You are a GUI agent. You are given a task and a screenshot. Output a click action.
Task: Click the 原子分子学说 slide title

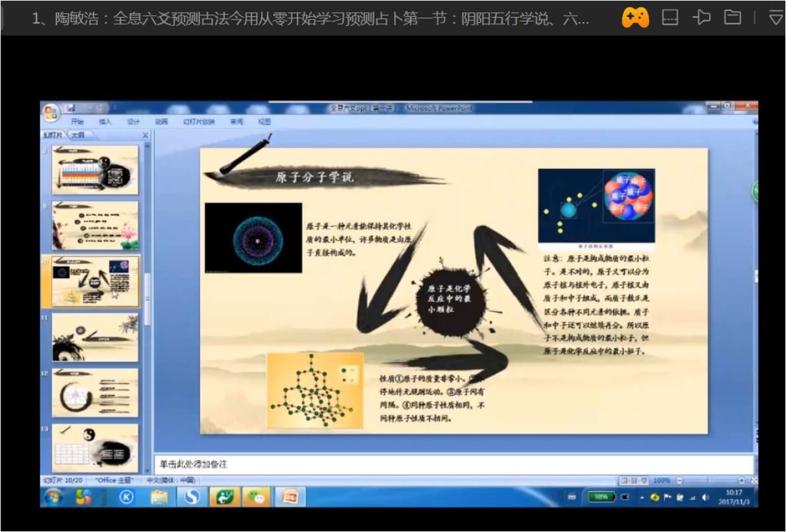(x=314, y=177)
